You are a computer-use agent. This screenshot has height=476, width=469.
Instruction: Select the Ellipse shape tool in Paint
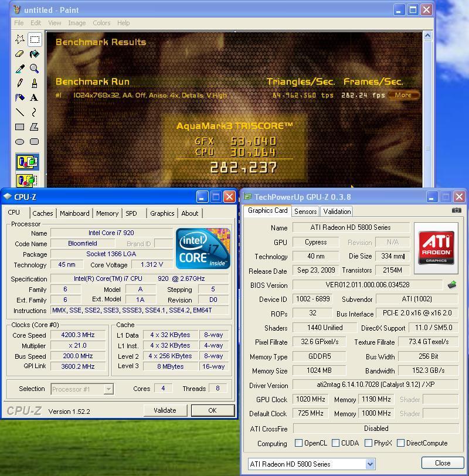(x=20, y=141)
